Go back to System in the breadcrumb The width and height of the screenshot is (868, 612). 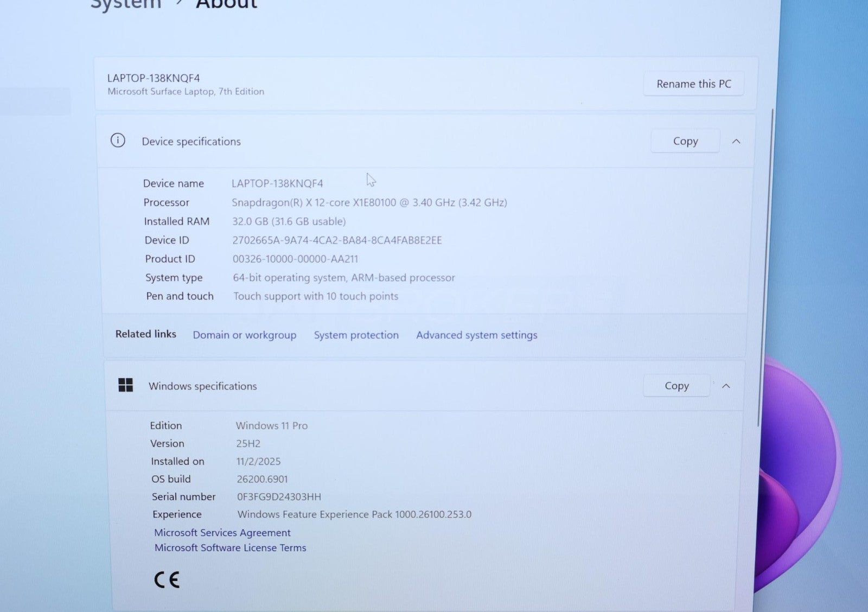[126, 4]
